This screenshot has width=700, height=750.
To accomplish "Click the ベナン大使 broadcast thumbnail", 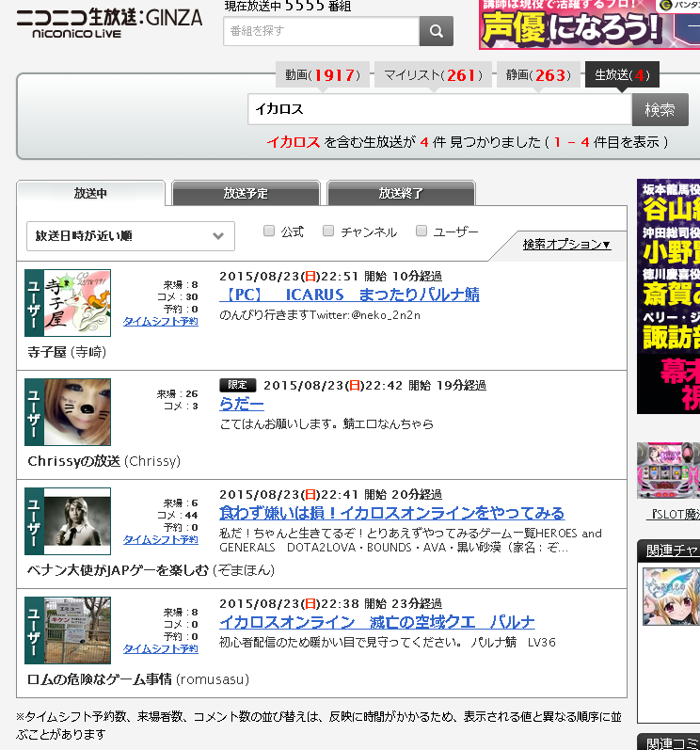I will click(x=77, y=521).
